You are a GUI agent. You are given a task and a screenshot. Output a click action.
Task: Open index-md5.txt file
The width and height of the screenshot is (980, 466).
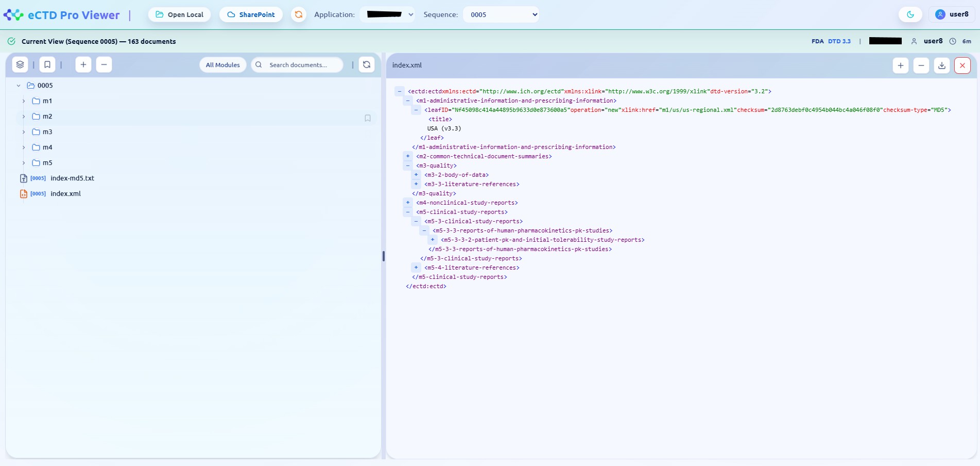[72, 178]
